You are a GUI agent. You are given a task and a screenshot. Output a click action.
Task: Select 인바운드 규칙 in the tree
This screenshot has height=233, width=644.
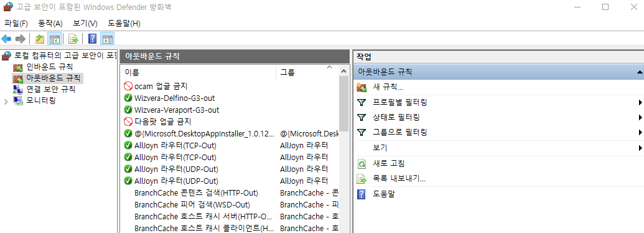(50, 67)
